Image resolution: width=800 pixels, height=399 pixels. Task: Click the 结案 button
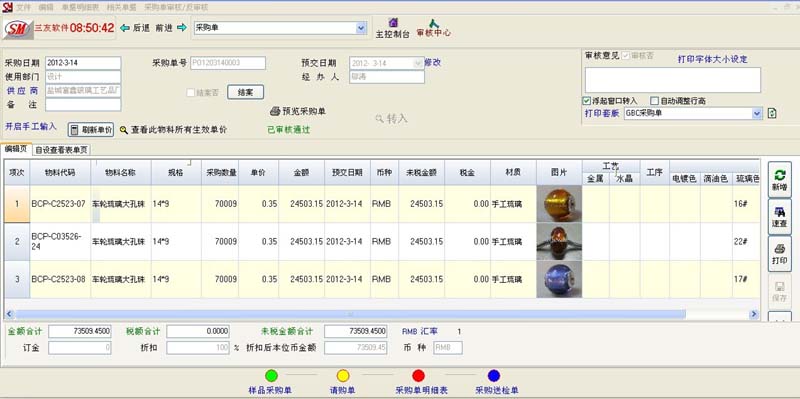point(245,92)
